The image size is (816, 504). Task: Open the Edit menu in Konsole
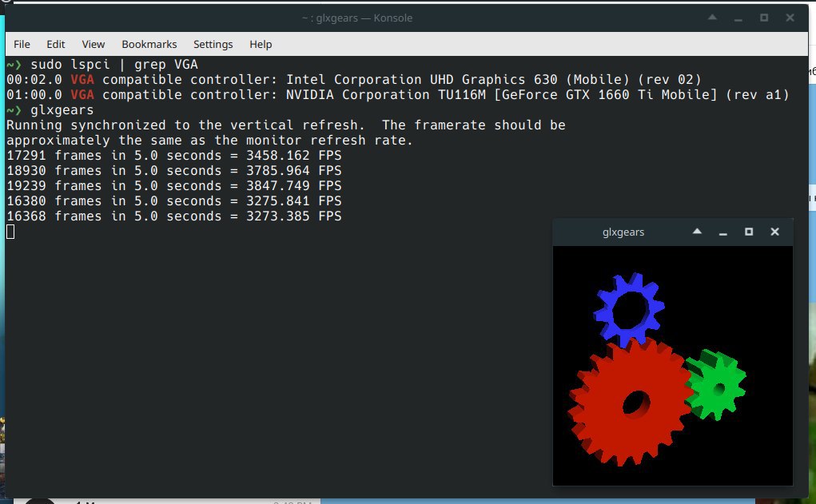pyautogui.click(x=56, y=44)
